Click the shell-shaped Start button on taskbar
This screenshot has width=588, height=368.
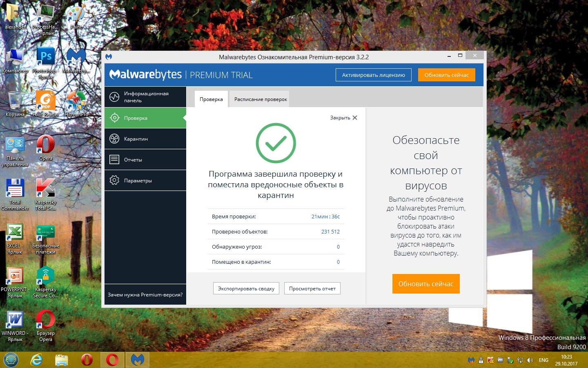[x=11, y=360]
